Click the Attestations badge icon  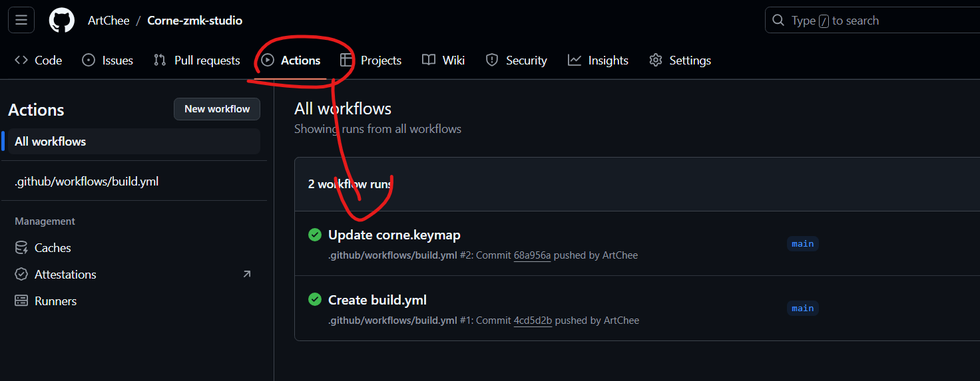[x=21, y=275]
